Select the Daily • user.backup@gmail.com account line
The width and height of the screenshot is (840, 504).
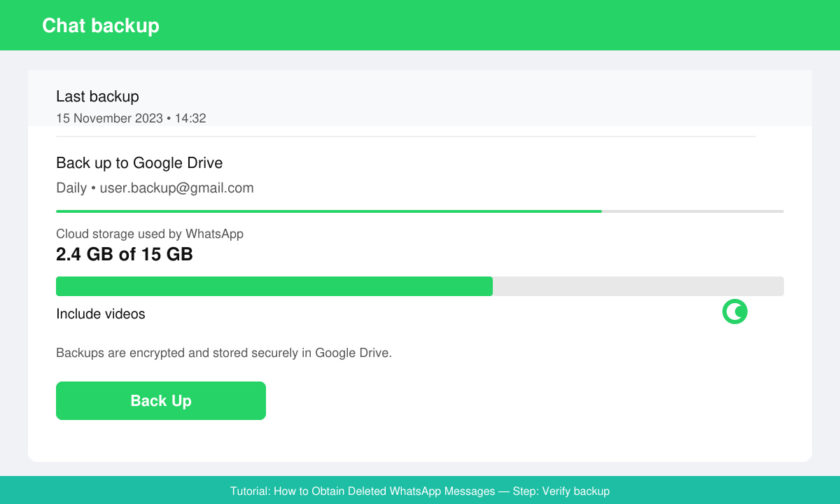(x=155, y=188)
